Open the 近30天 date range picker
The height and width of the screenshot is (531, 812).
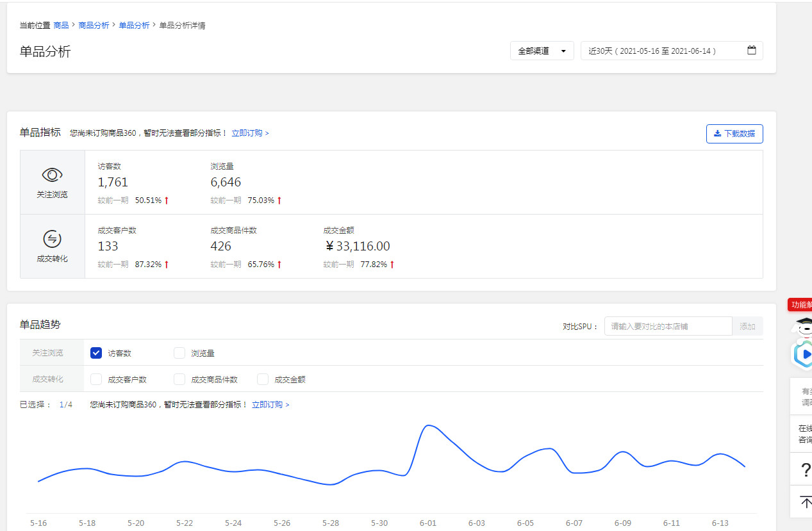click(x=672, y=51)
